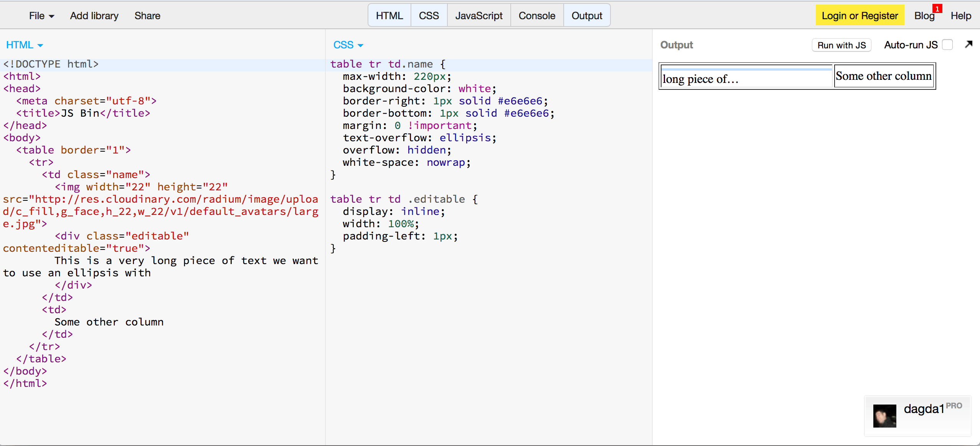Click the 'background-color: white' CSS line

(x=419, y=89)
